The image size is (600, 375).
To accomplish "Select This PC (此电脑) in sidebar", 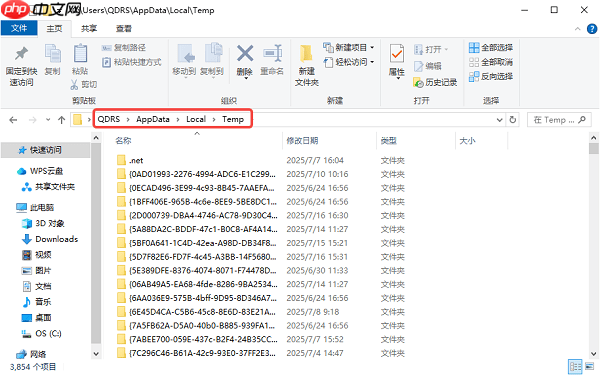I will (36, 207).
